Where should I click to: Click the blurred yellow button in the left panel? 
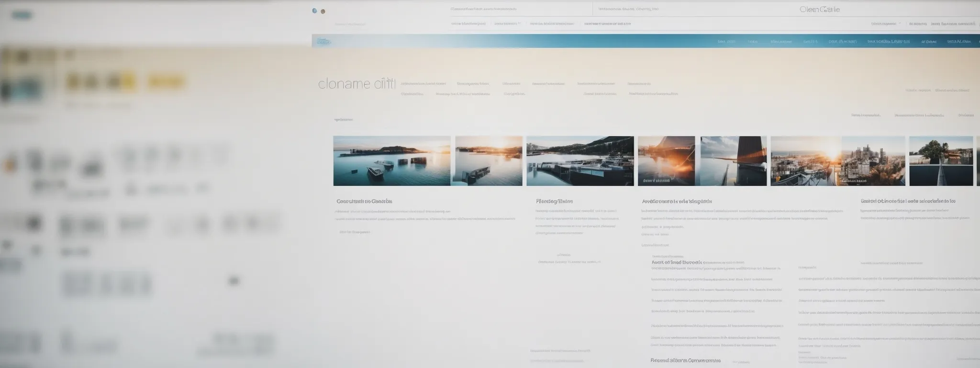click(x=166, y=81)
